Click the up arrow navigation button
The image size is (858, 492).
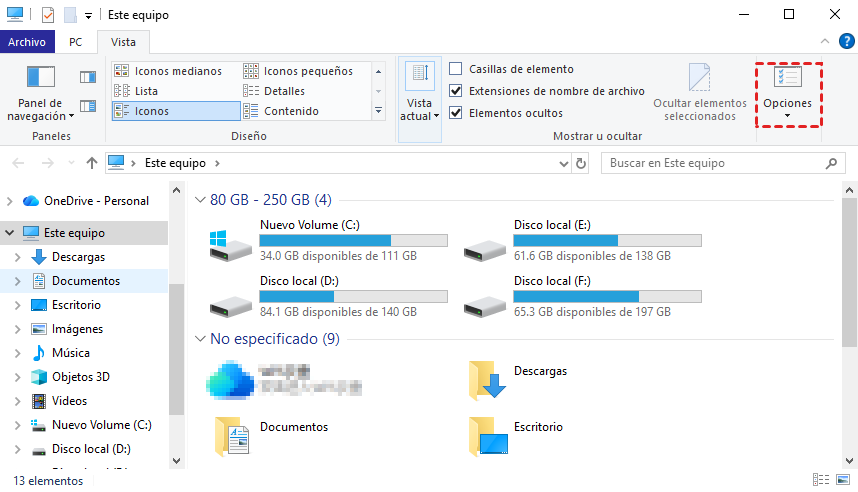92,163
